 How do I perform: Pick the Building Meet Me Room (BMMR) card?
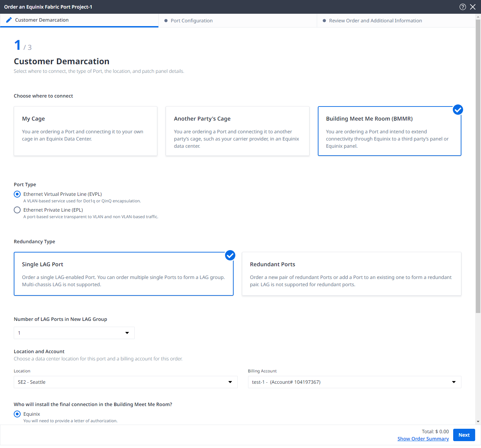point(389,131)
